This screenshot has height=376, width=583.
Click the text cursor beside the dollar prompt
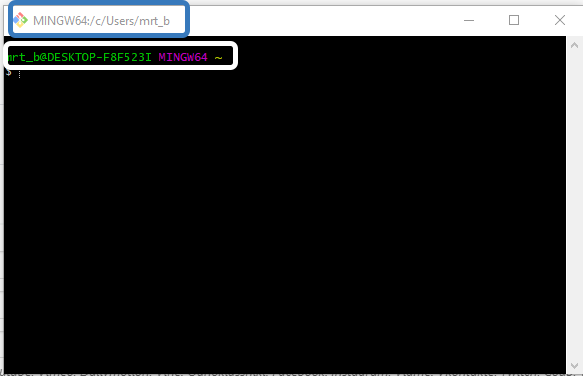[x=19, y=74]
